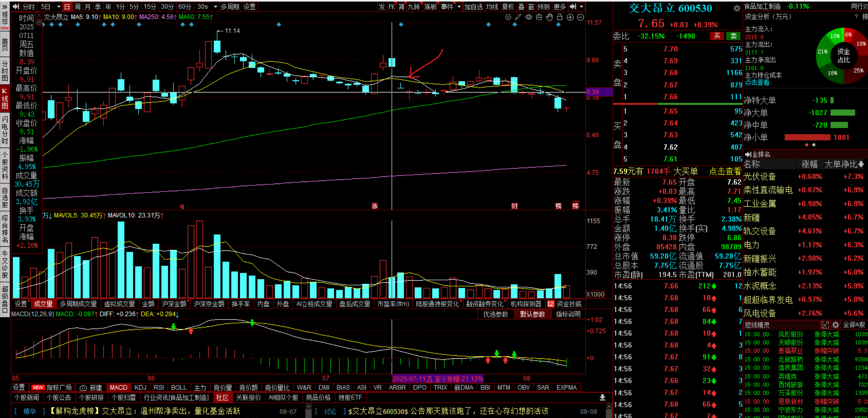Toggle the 叠 overlay option
This screenshot has width=868, height=418.
point(521,7)
